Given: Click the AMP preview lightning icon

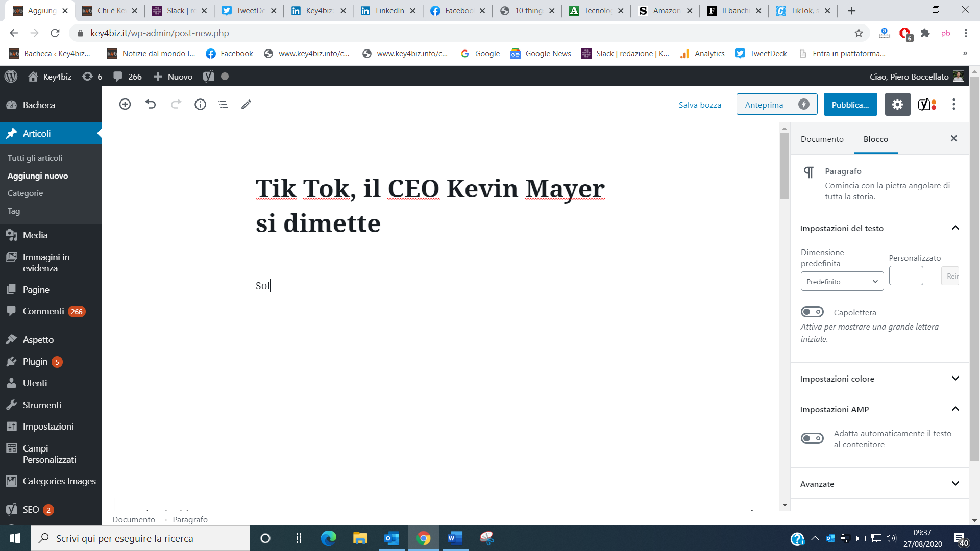Looking at the screenshot, I should (803, 104).
